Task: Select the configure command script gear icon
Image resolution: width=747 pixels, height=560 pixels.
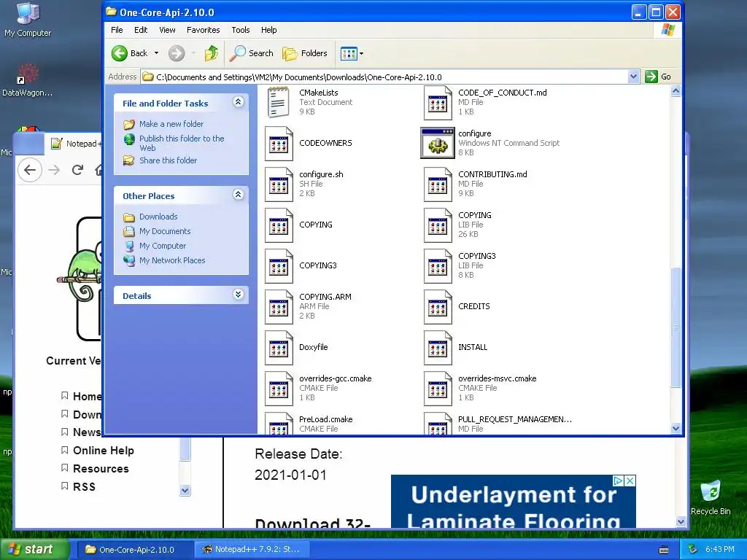Action: tap(438, 143)
